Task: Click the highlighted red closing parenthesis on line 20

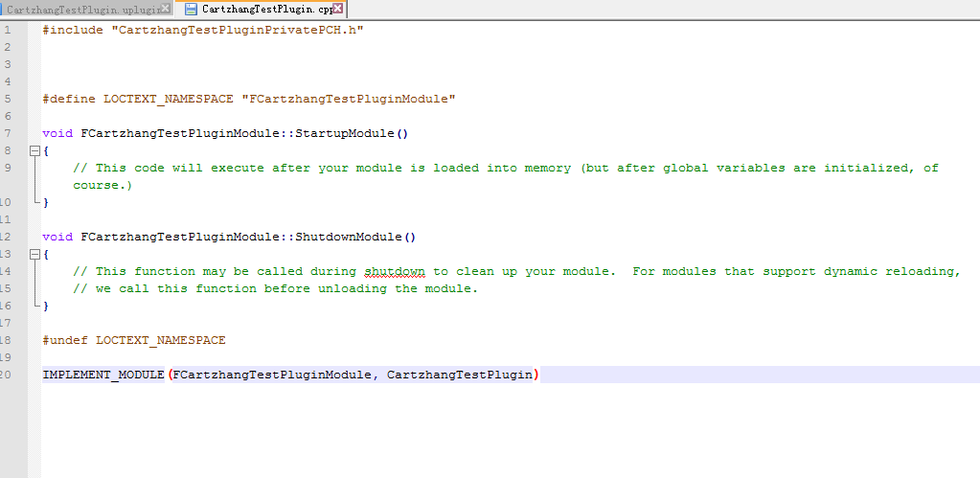Action: (536, 375)
